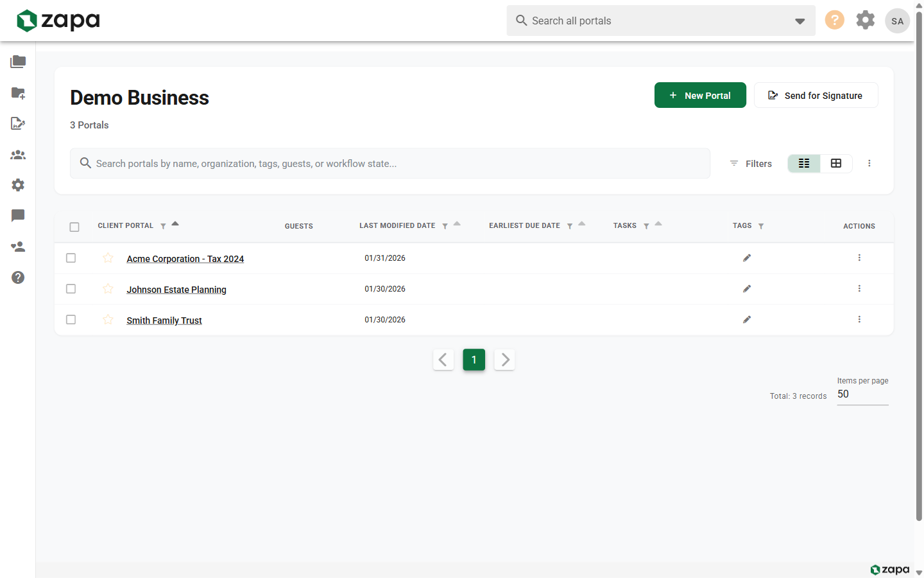Viewport: 924px width, 578px height.
Task: Check the Johnson Estate Planning row checkbox
Action: pos(71,288)
